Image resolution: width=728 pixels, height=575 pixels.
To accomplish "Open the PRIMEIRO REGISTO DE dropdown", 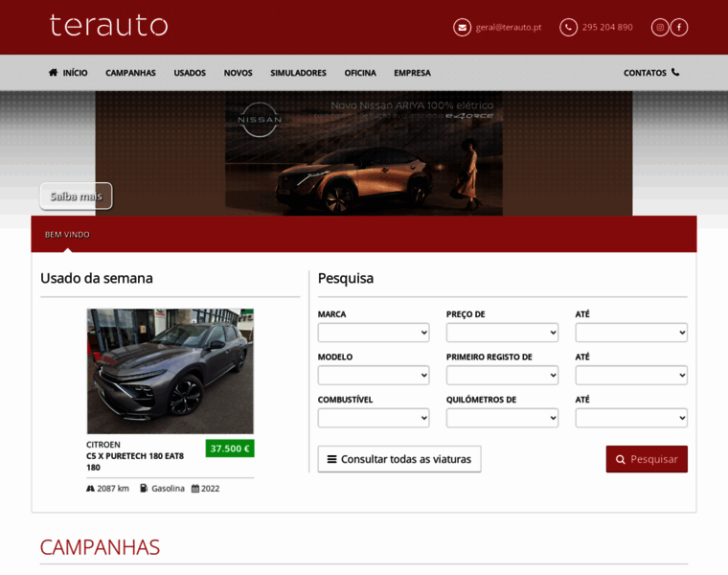I will tap(502, 376).
